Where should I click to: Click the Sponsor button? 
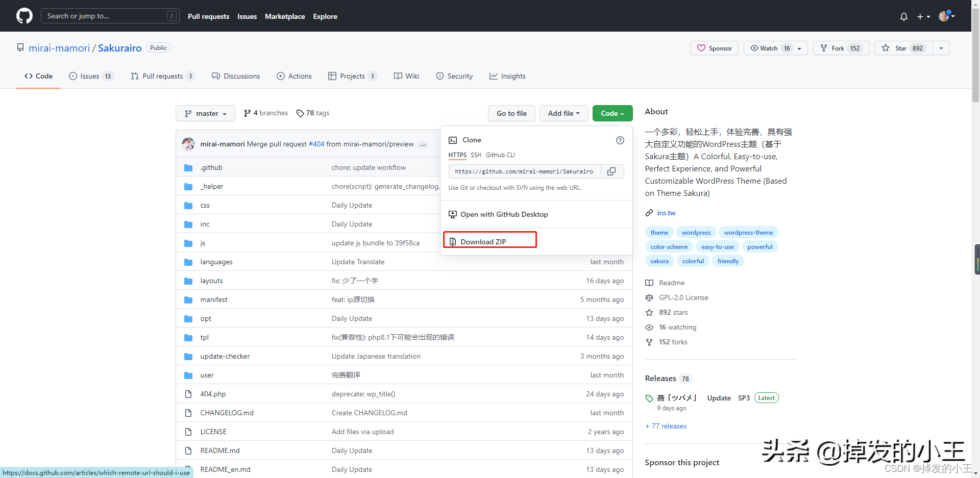pos(715,48)
